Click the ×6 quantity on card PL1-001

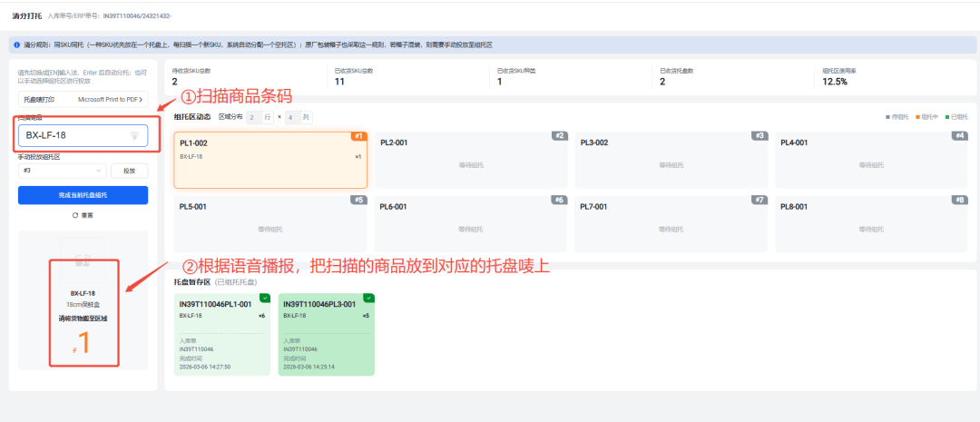(x=261, y=316)
